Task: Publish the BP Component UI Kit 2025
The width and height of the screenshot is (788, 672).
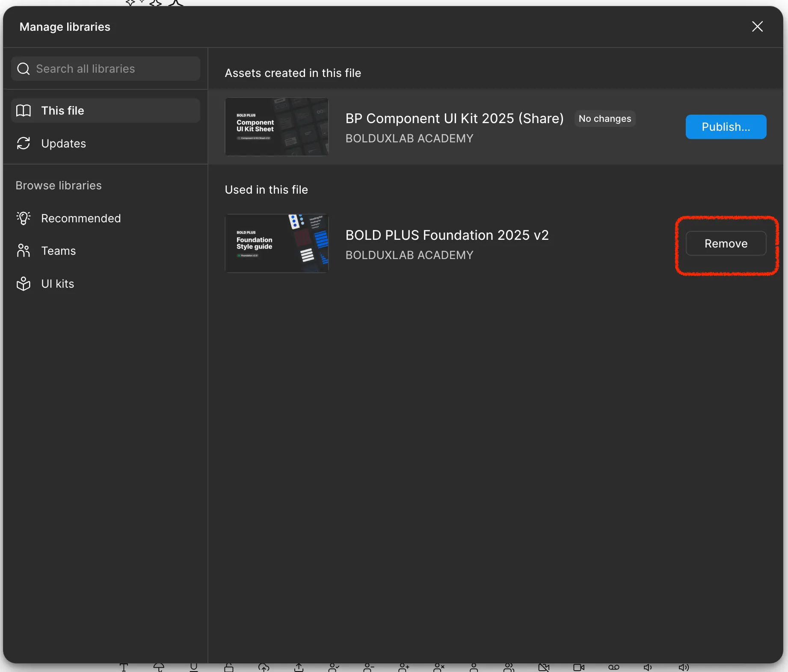Action: (726, 127)
